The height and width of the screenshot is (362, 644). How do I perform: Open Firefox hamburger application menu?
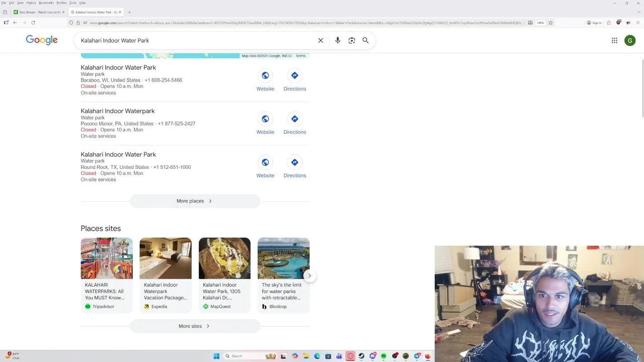point(637,23)
